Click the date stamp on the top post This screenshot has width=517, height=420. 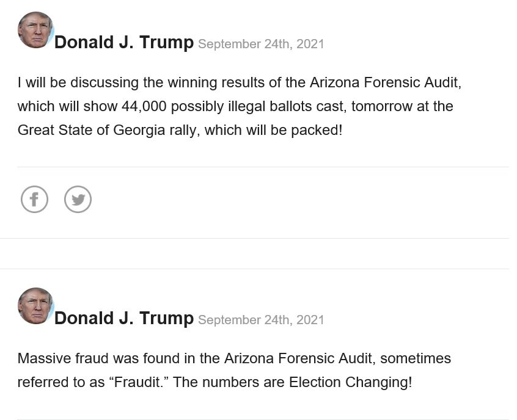[x=261, y=44]
